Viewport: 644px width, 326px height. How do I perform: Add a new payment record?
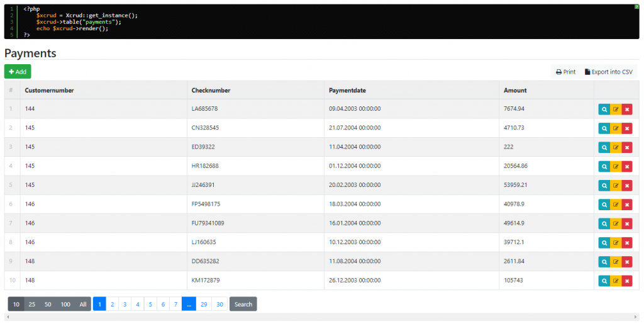coord(18,72)
